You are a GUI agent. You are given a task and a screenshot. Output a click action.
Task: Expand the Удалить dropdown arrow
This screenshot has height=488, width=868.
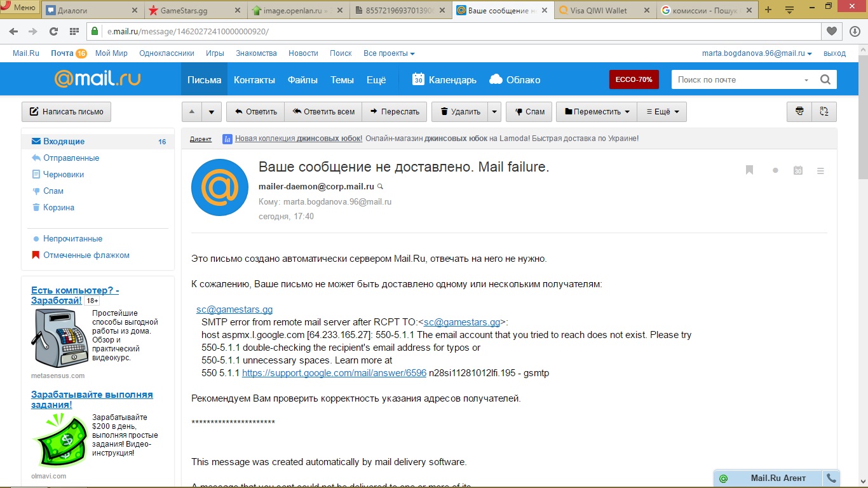point(494,112)
